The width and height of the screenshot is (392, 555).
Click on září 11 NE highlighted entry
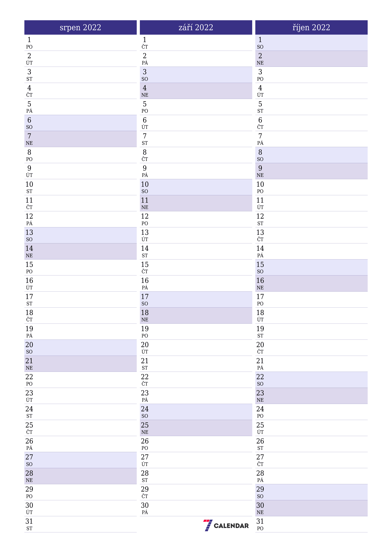point(196,203)
